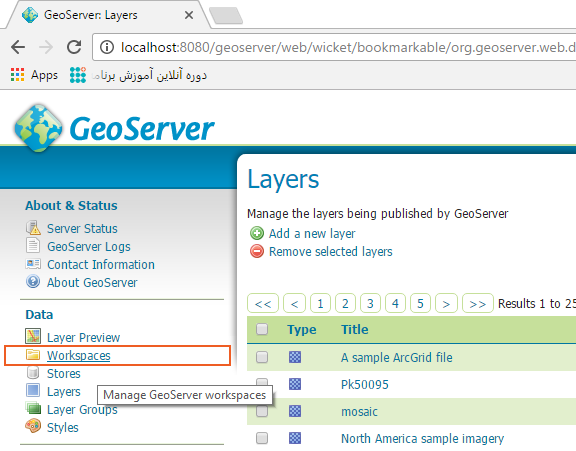This screenshot has height=451, width=576.
Task: Click the Layer Preview map icon
Action: click(33, 336)
